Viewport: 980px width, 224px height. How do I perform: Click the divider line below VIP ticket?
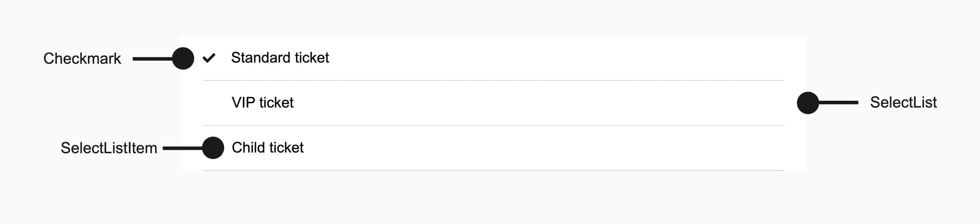click(493, 126)
